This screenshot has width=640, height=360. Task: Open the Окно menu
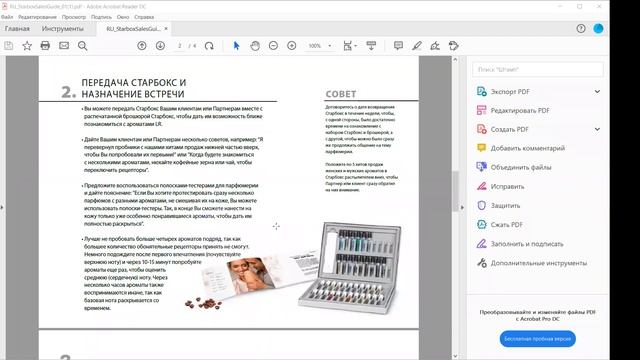[x=123, y=17]
